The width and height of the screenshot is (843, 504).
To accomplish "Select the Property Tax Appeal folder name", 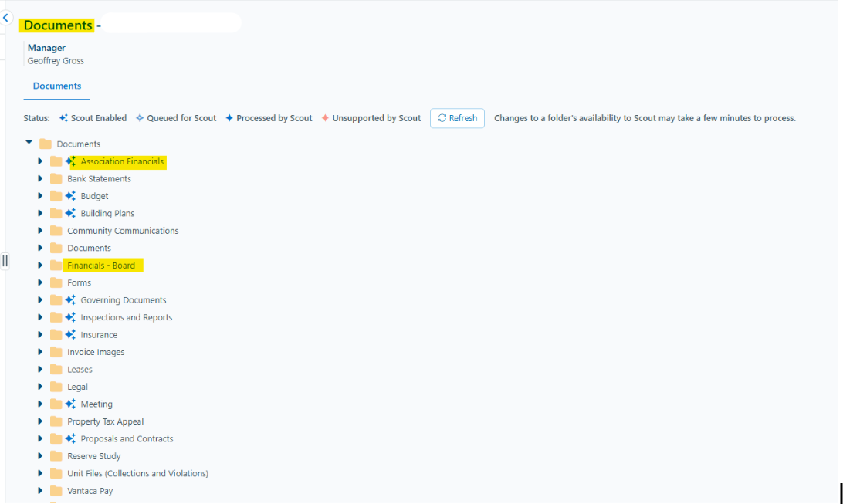I will pyautogui.click(x=105, y=421).
